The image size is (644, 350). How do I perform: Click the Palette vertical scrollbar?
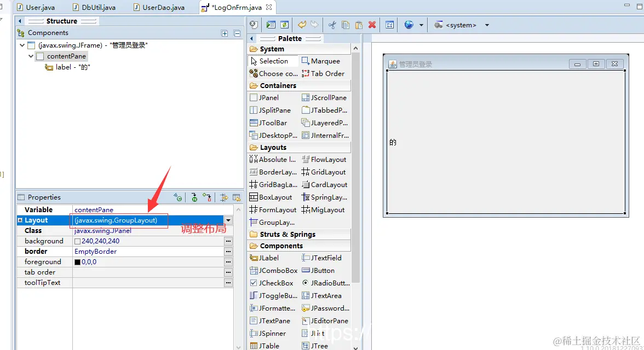click(x=356, y=168)
